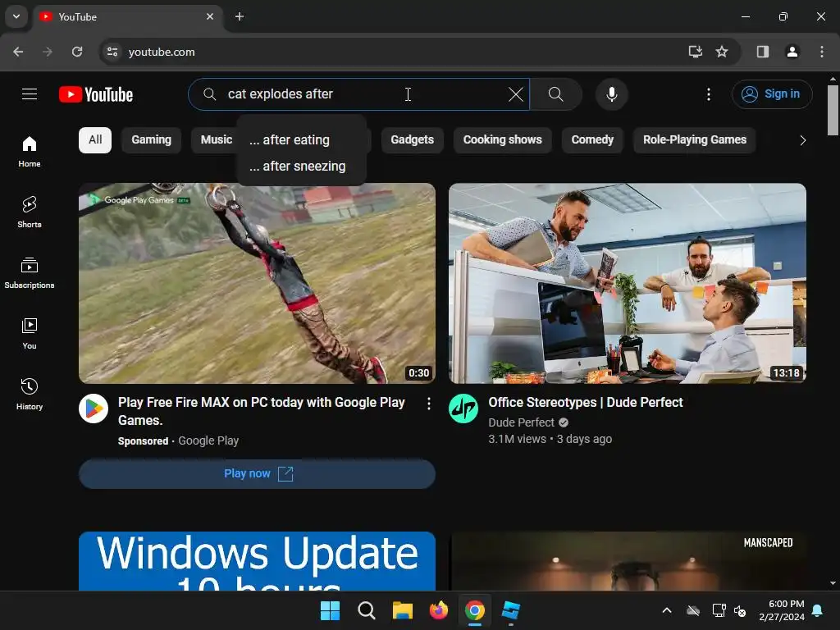
Task: Click the Play now button
Action: coord(257,473)
